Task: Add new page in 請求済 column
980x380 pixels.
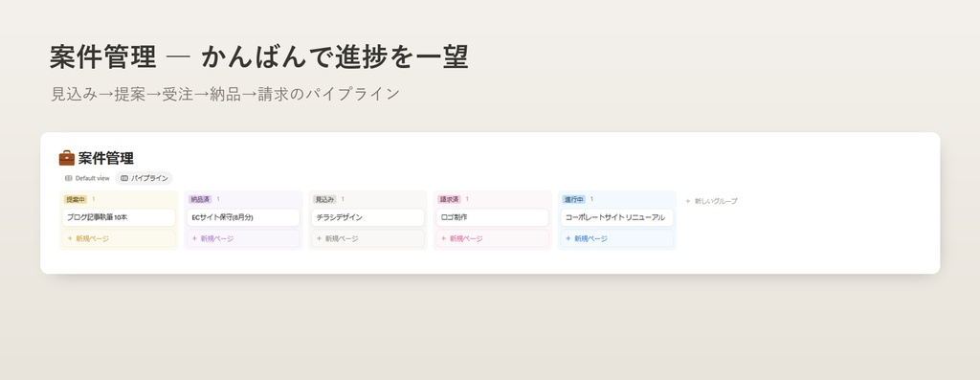Action: coord(493,238)
